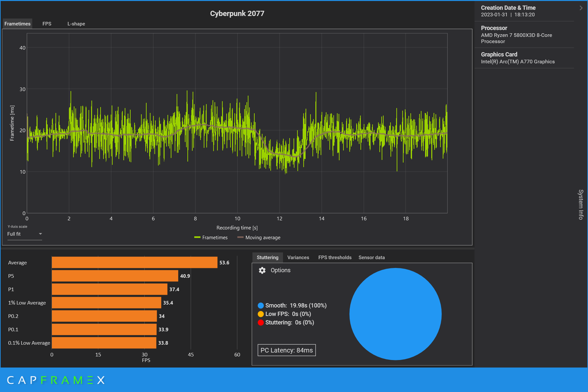Click the System Info vertical label

pyautogui.click(x=581, y=205)
